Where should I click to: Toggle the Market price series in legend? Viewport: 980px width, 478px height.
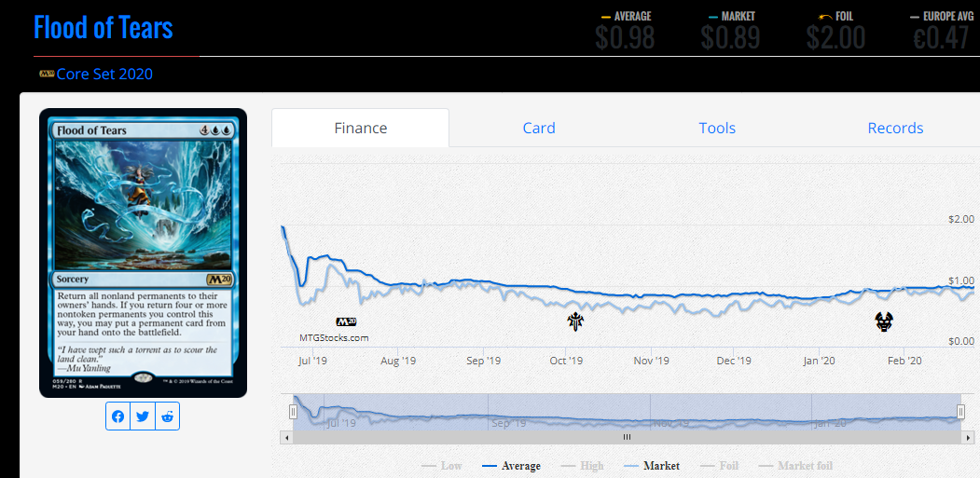point(652,466)
